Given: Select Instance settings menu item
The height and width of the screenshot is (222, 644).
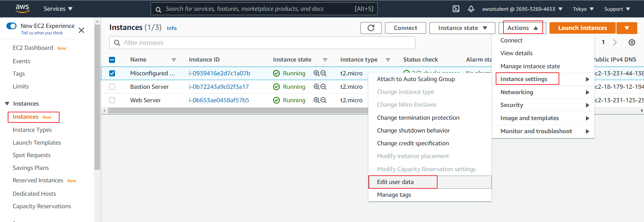Looking at the screenshot, I should [543, 79].
